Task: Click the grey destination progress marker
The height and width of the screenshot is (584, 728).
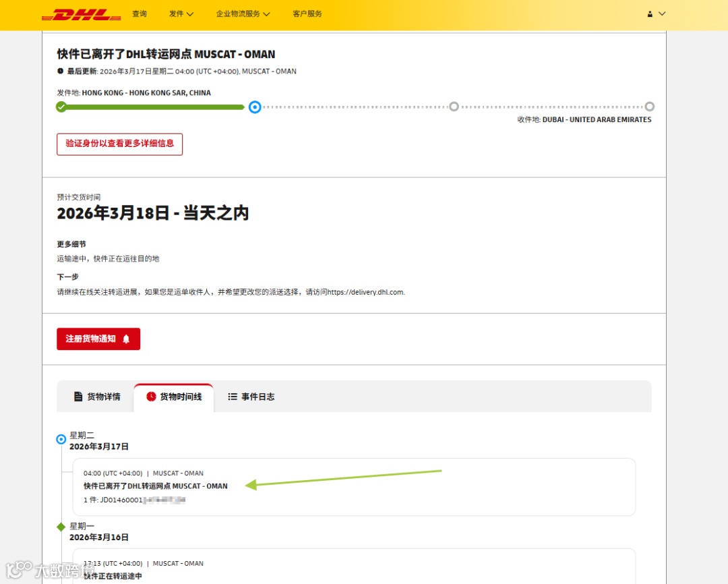Action: 650,107
